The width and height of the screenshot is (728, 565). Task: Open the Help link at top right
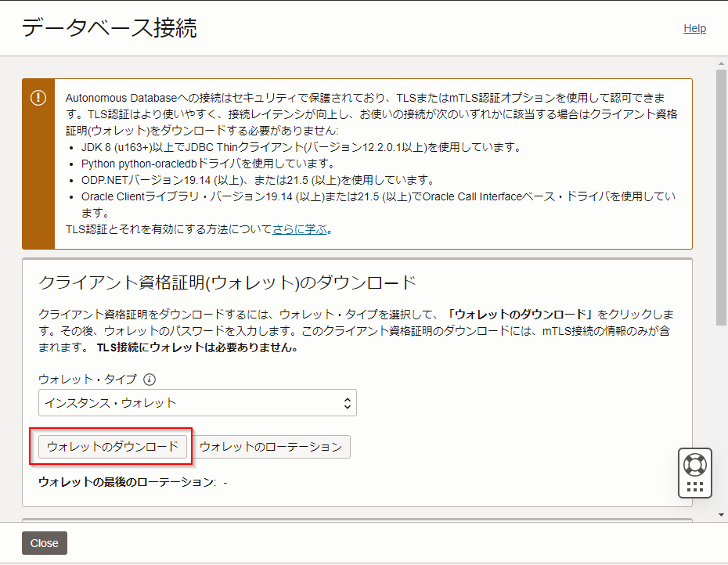coord(694,28)
